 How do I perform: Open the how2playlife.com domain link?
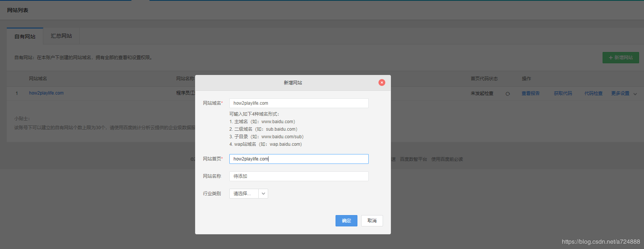tap(46, 93)
